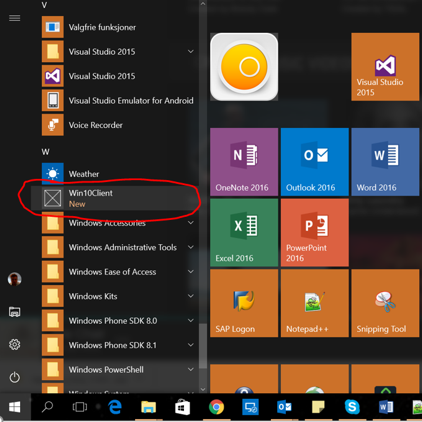Launch Visual Studio 2015 tile
Image resolution: width=422 pixels, height=422 pixels.
(385, 67)
